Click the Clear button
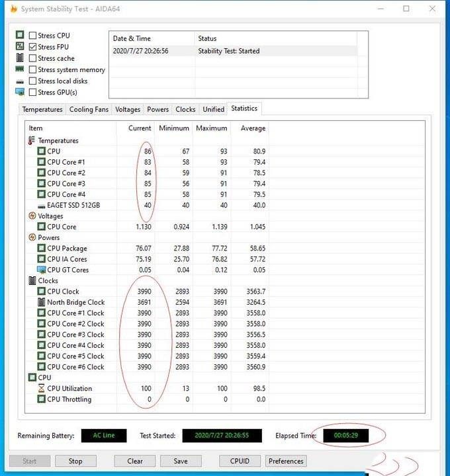 135,461
